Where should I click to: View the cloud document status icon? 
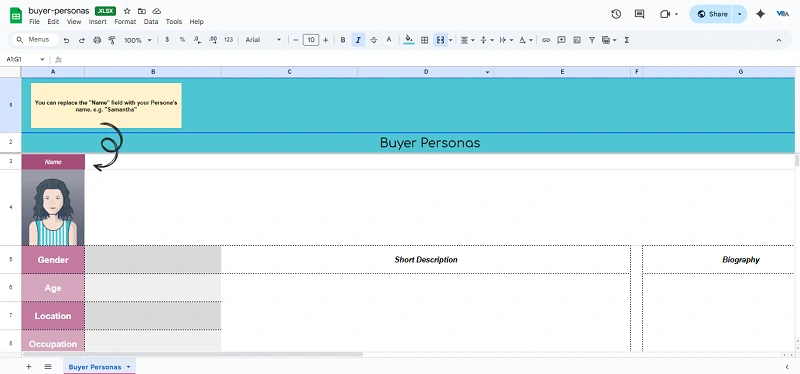click(157, 11)
